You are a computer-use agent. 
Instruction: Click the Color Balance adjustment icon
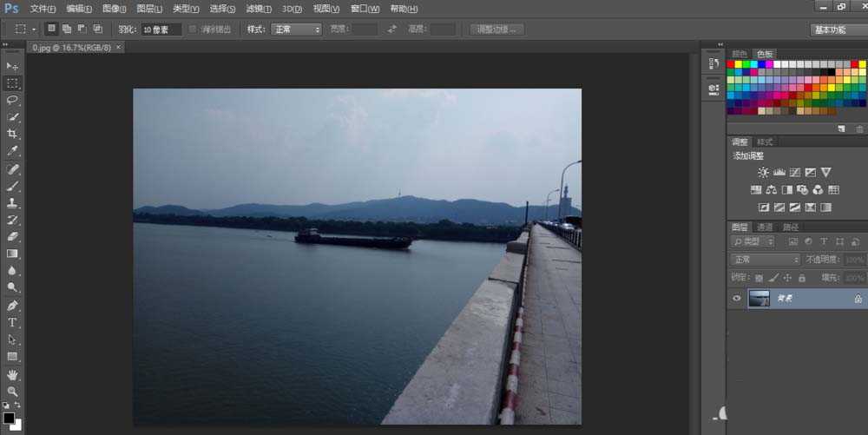(771, 190)
